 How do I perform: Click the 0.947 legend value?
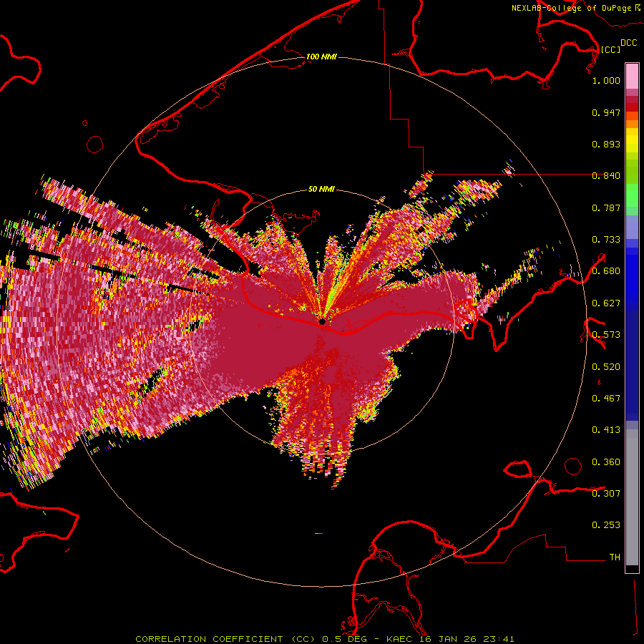[606, 112]
